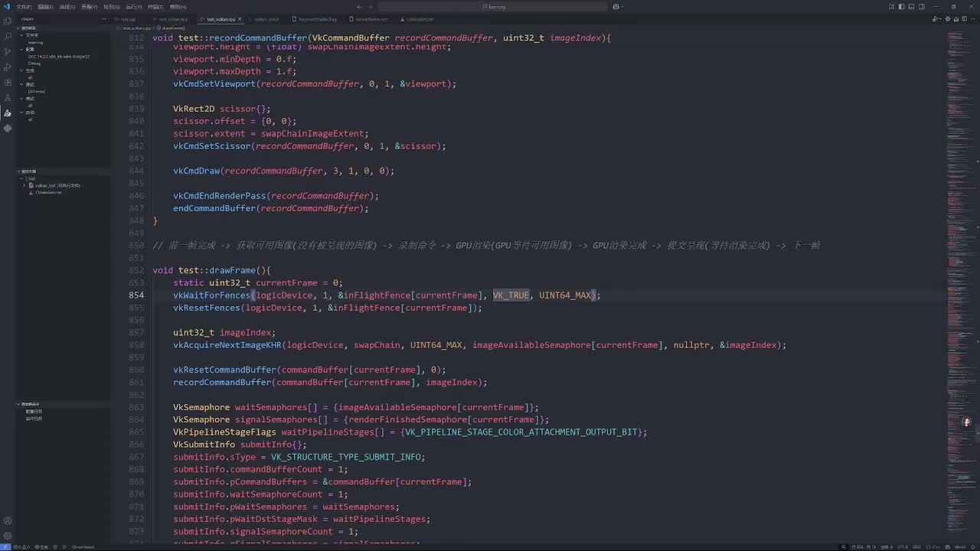Open the Accounts menu icon
This screenshot has width=980, height=551.
pyautogui.click(x=8, y=521)
